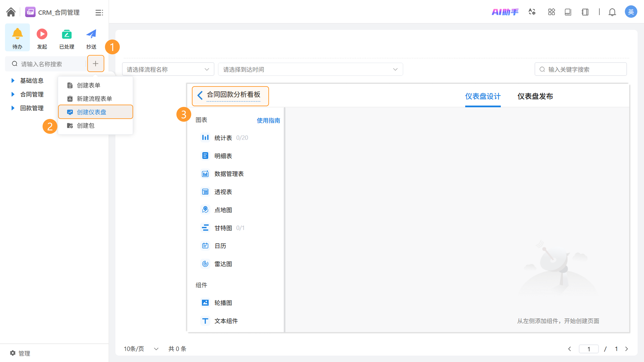Open the 使用指南 link
The width and height of the screenshot is (644, 362).
[268, 120]
